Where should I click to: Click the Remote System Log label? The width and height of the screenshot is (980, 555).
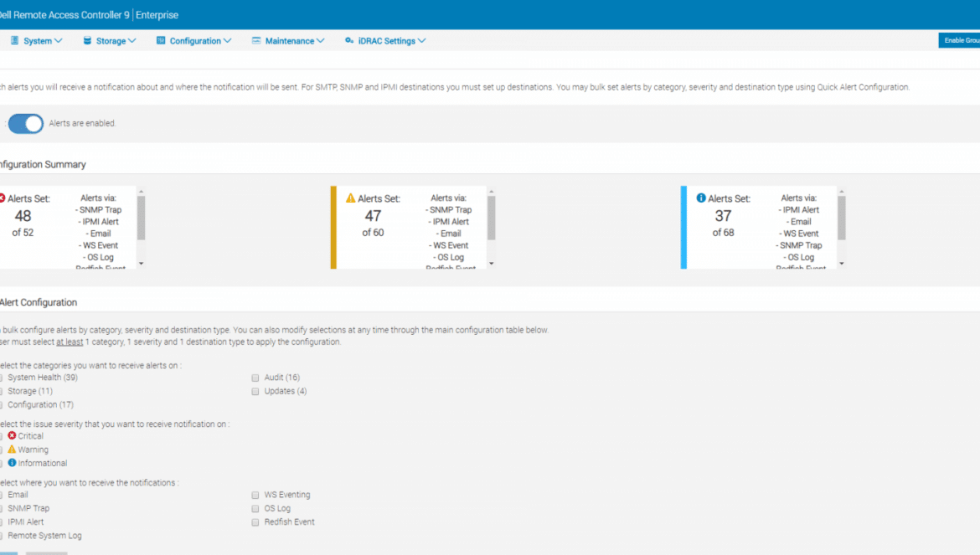tap(44, 537)
